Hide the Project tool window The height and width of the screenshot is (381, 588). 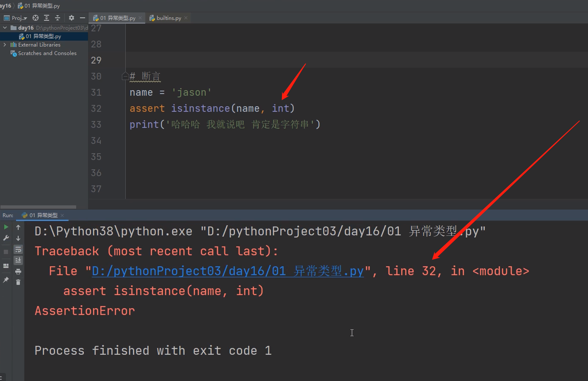[x=83, y=18]
